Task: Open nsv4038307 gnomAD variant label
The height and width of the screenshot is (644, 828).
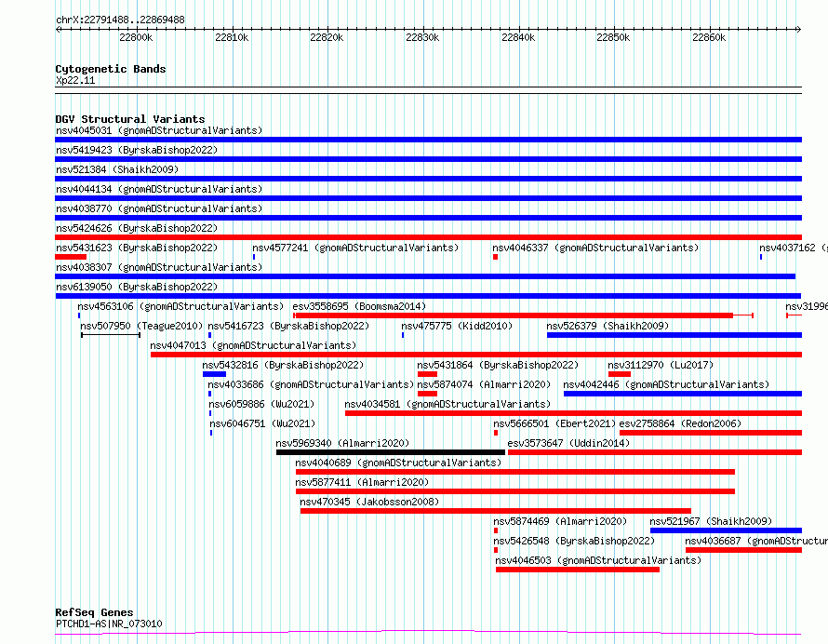Action: pyautogui.click(x=159, y=267)
